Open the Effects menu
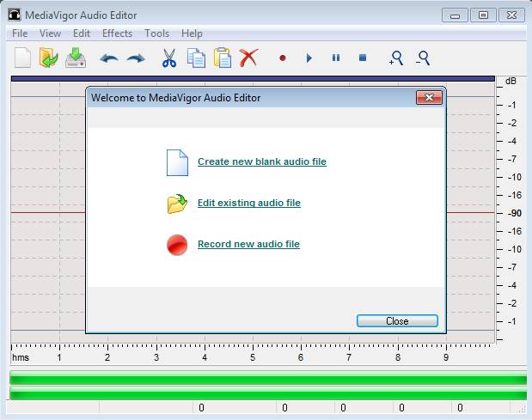This screenshot has height=420, width=532. coord(117,33)
